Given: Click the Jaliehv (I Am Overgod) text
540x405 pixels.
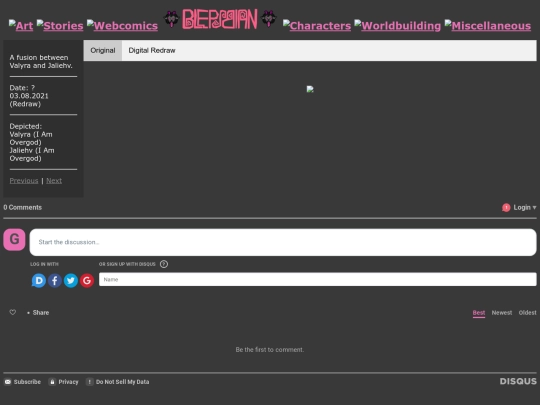Looking at the screenshot, I should tap(32, 154).
